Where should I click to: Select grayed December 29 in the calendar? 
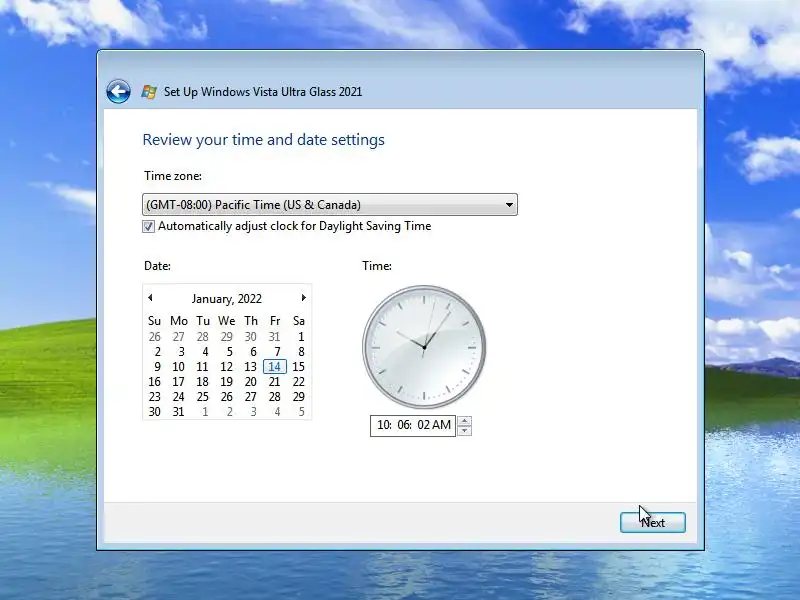pos(227,337)
